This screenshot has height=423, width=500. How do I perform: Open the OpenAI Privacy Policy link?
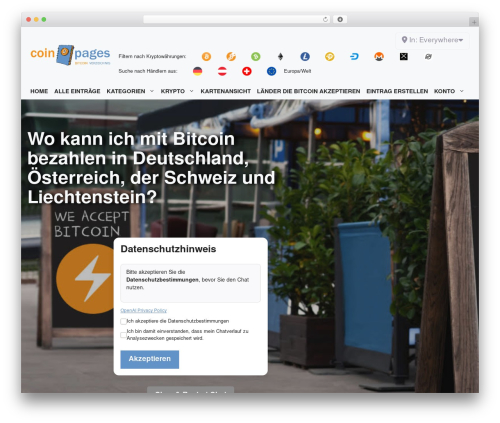pos(144,310)
